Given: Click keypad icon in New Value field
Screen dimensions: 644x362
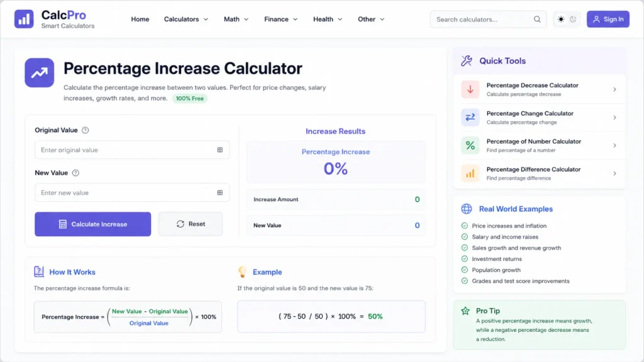Looking at the screenshot, I should (x=219, y=192).
